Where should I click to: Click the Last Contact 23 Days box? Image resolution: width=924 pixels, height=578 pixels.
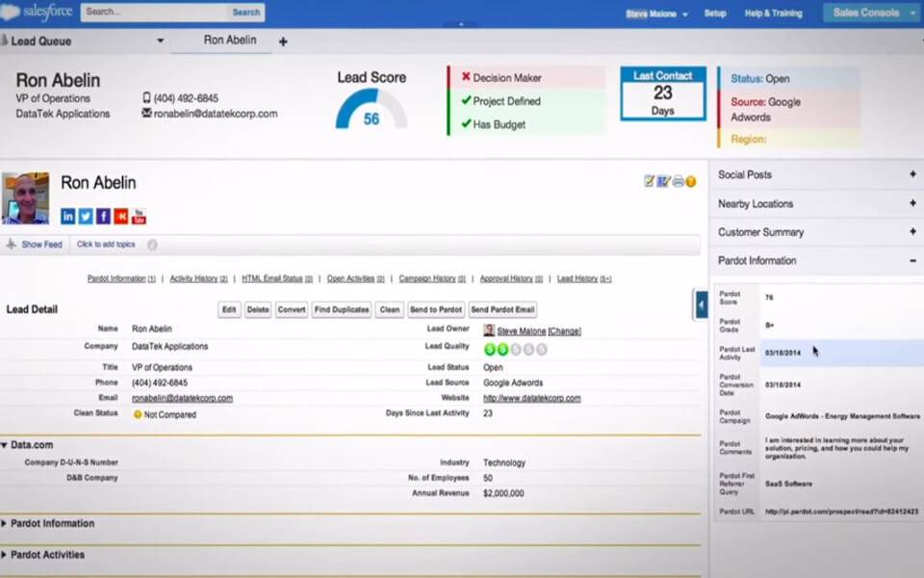point(663,93)
